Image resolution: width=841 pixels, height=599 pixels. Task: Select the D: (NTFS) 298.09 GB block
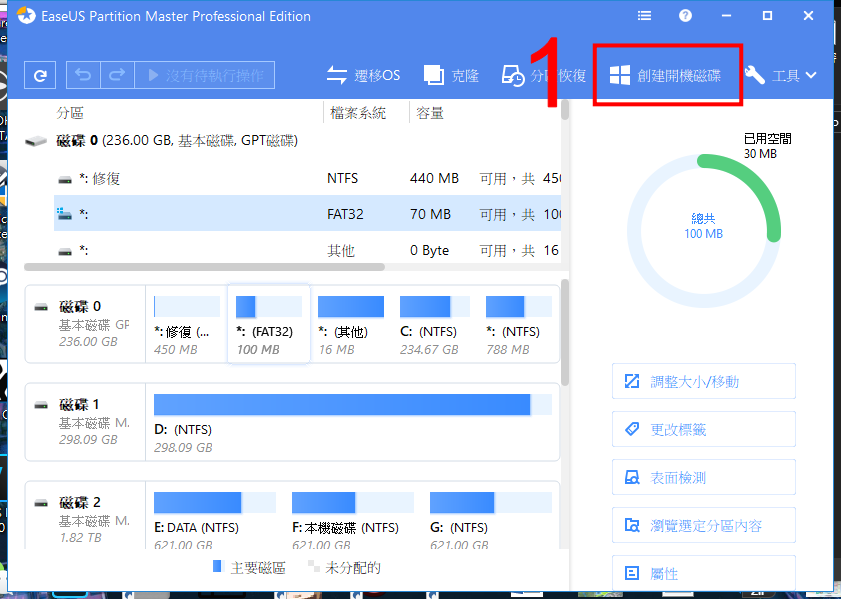click(352, 423)
